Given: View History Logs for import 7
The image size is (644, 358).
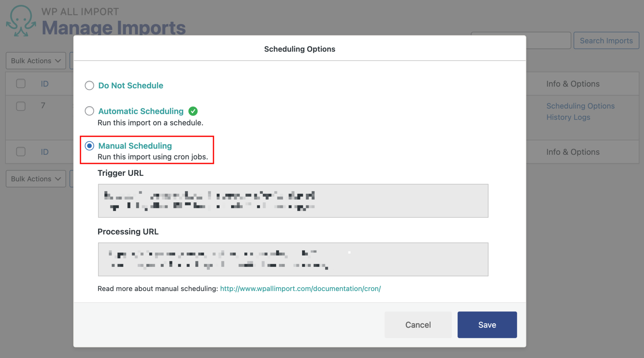Looking at the screenshot, I should coord(568,117).
